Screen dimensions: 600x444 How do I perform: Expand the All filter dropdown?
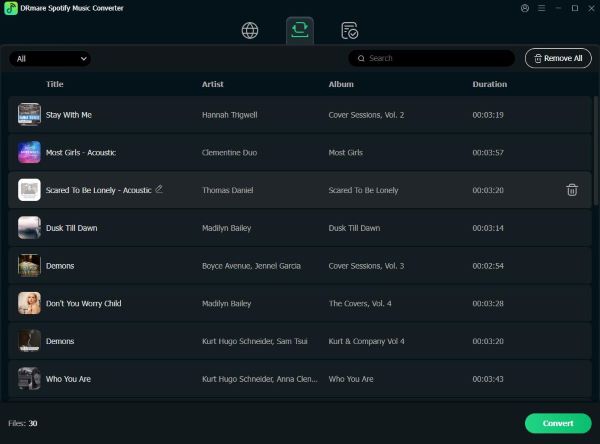tap(50, 59)
